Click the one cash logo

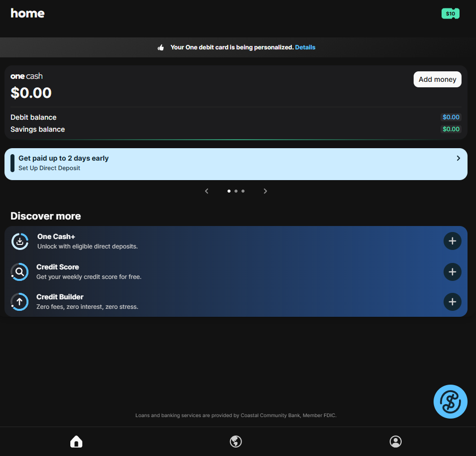coord(26,76)
